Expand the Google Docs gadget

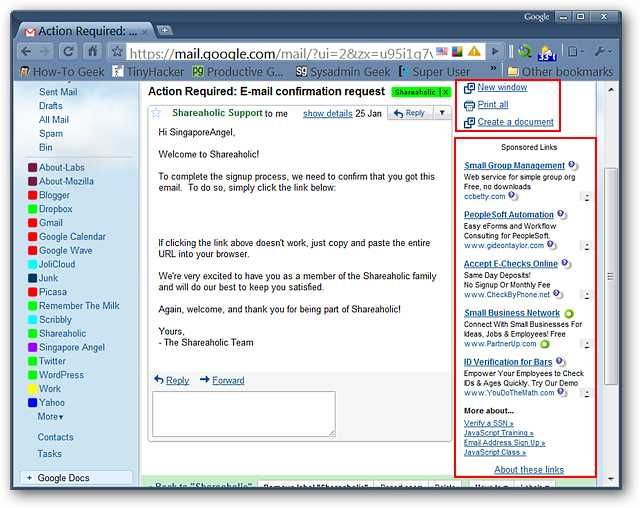28,478
